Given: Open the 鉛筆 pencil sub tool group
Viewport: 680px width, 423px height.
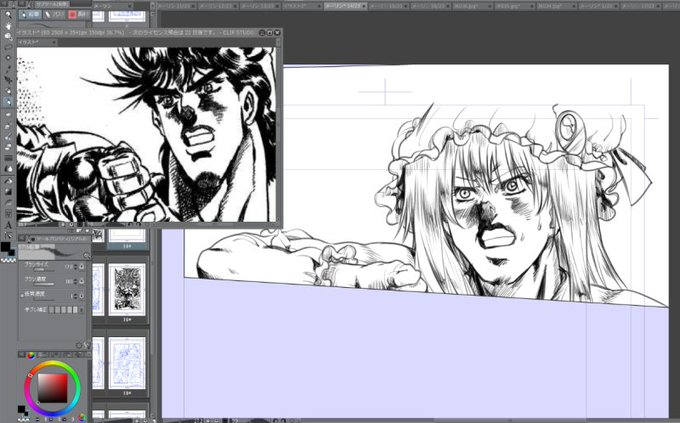Looking at the screenshot, I should click(x=30, y=14).
